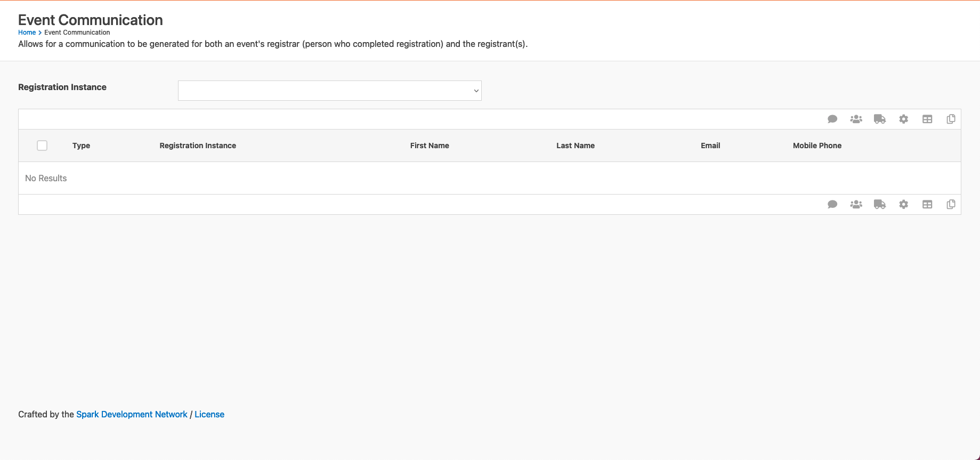980x460 pixels.
Task: Click the Communicate speech bubble icon in bottom grid toolbar
Action: click(x=832, y=204)
